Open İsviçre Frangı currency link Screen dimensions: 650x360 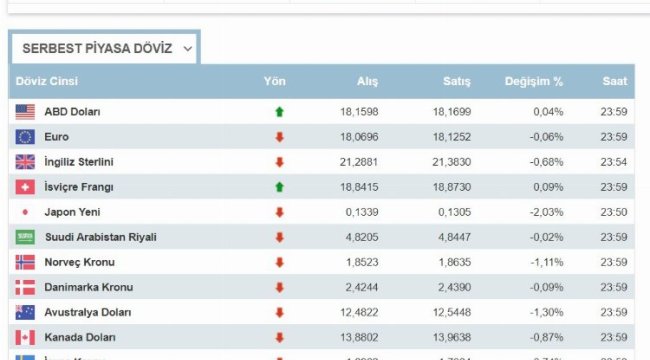pos(79,187)
